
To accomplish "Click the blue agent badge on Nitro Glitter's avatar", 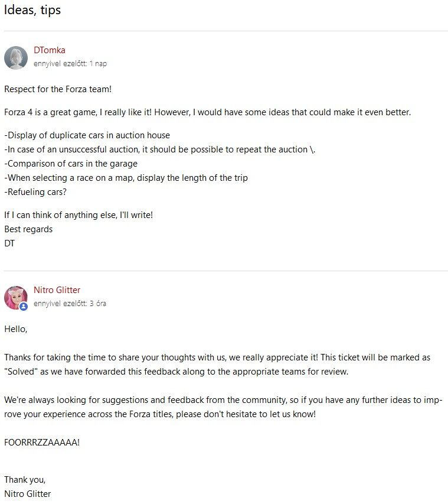I will coord(24,307).
